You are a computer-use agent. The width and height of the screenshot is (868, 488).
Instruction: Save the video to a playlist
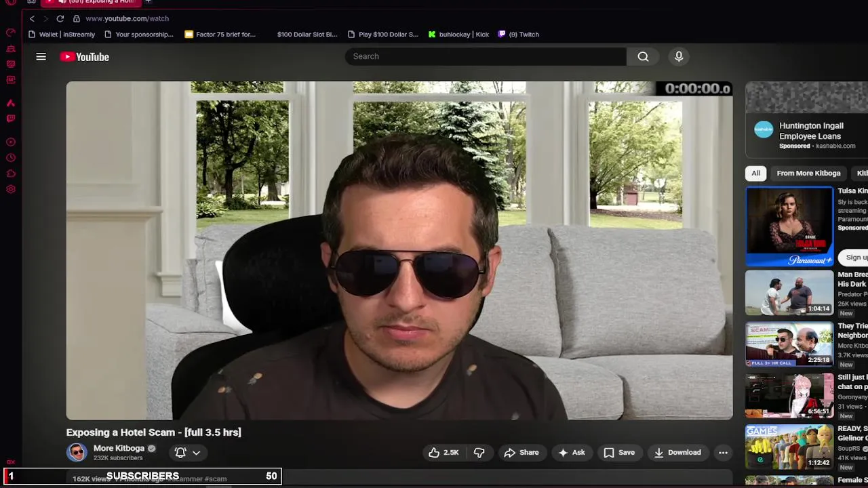tap(619, 453)
